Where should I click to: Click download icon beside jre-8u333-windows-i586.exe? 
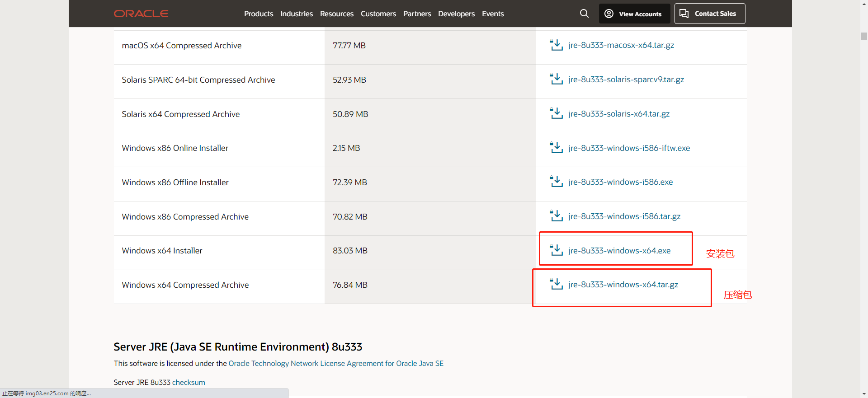coord(556,182)
